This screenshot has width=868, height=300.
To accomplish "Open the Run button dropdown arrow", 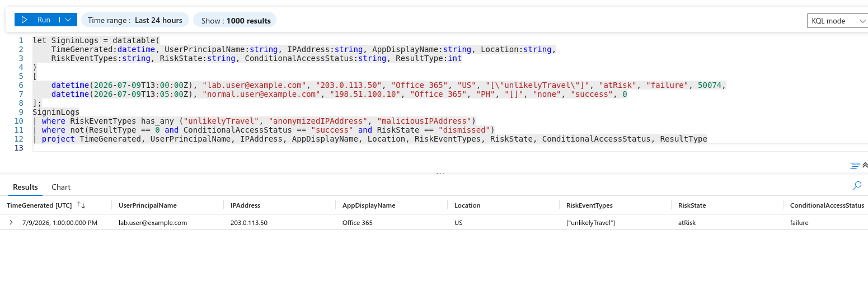I will tap(68, 20).
